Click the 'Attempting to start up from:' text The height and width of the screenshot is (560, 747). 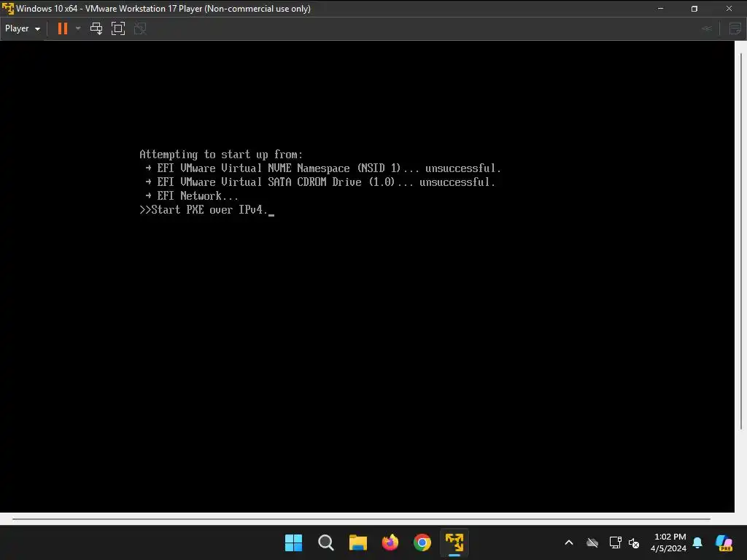(x=221, y=155)
